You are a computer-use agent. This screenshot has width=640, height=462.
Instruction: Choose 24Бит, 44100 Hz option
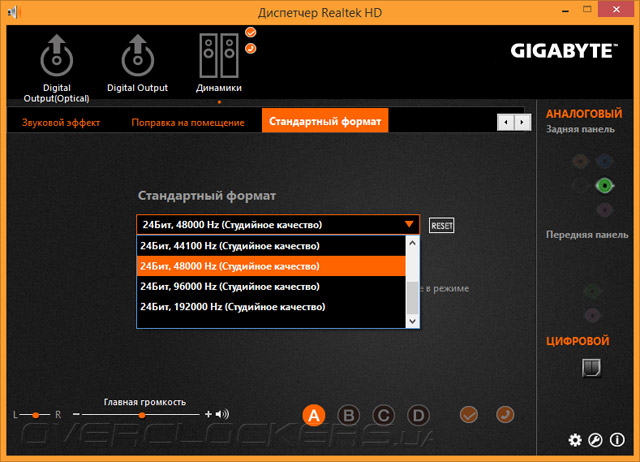[271, 246]
